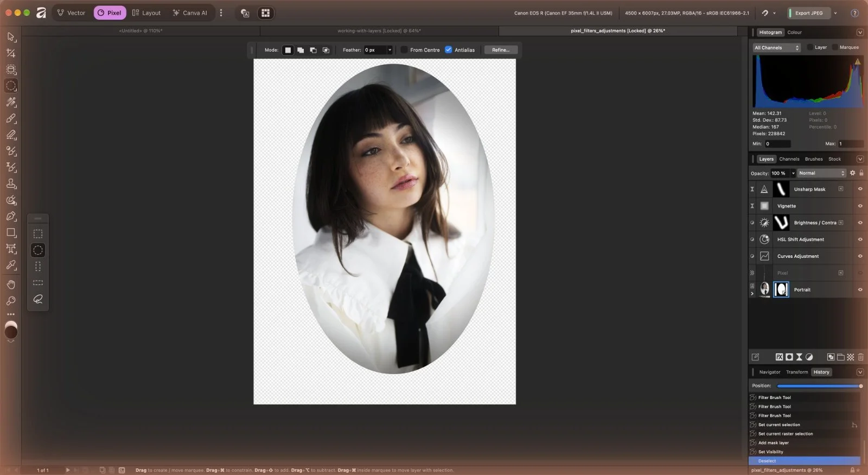This screenshot has width=868, height=475.
Task: Expand the Feather value dropdown
Action: pyautogui.click(x=390, y=50)
